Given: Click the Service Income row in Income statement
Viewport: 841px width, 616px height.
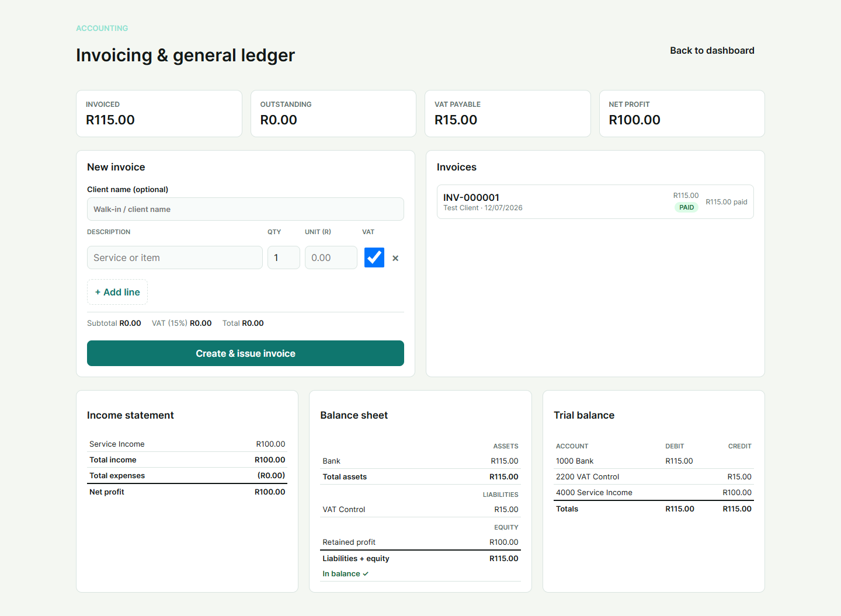Looking at the screenshot, I should [x=187, y=444].
